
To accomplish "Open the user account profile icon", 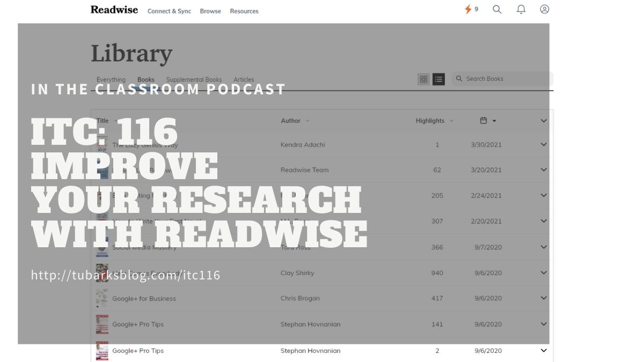I will pos(544,9).
